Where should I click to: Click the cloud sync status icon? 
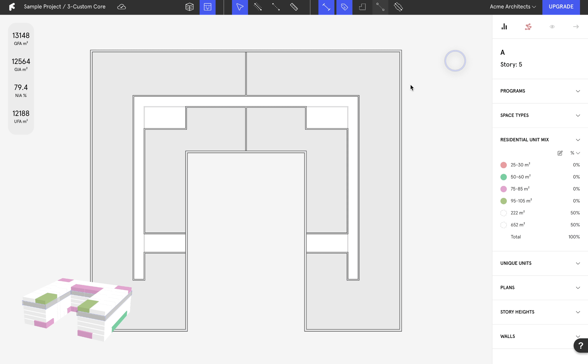click(x=122, y=7)
